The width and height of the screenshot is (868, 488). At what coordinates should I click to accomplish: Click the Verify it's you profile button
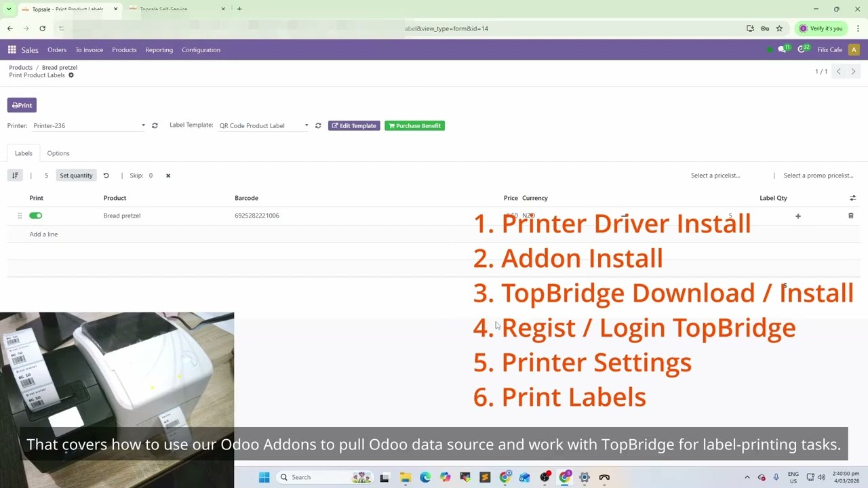click(x=821, y=28)
